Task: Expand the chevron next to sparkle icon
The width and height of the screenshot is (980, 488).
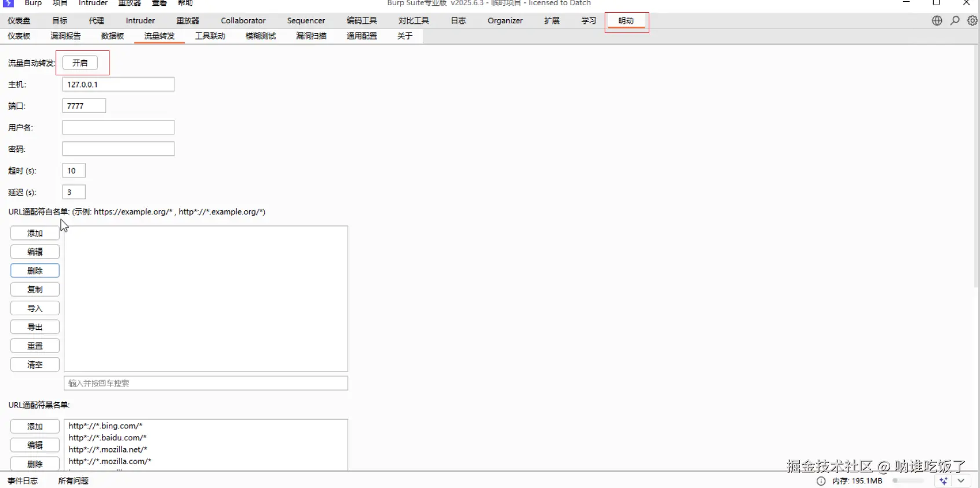Action: (961, 481)
